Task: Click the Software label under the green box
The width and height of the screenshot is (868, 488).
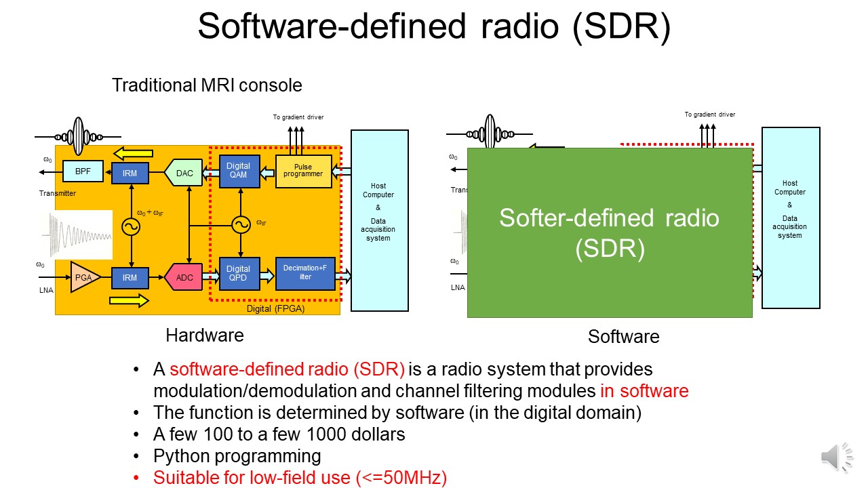Action: (623, 337)
